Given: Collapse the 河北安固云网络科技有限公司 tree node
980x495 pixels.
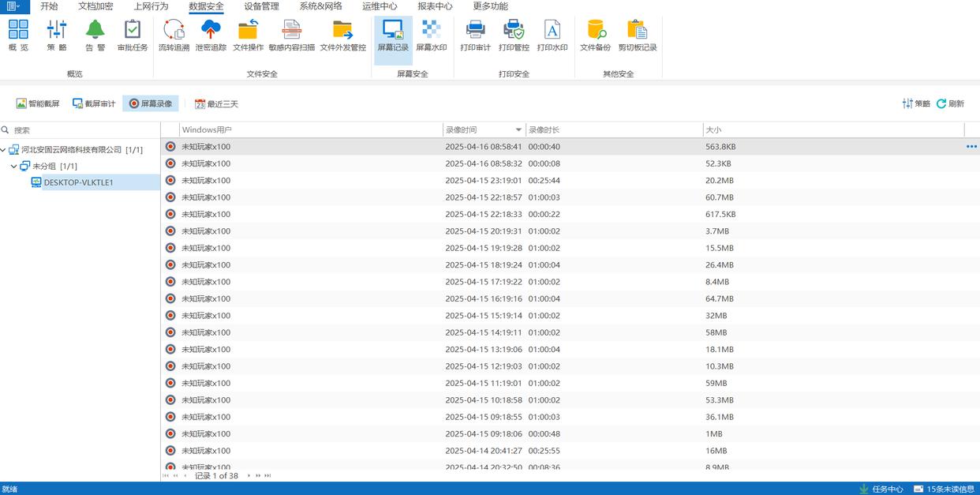Looking at the screenshot, I should tap(4, 150).
